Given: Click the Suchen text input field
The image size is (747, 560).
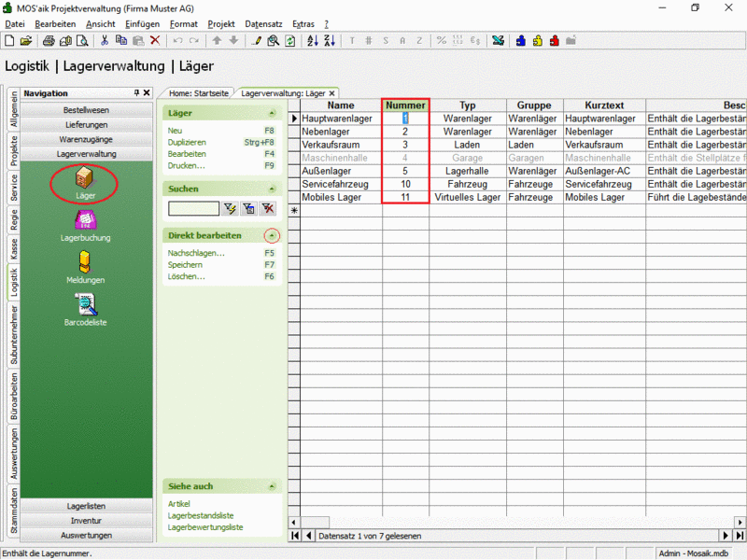Looking at the screenshot, I should [193, 208].
